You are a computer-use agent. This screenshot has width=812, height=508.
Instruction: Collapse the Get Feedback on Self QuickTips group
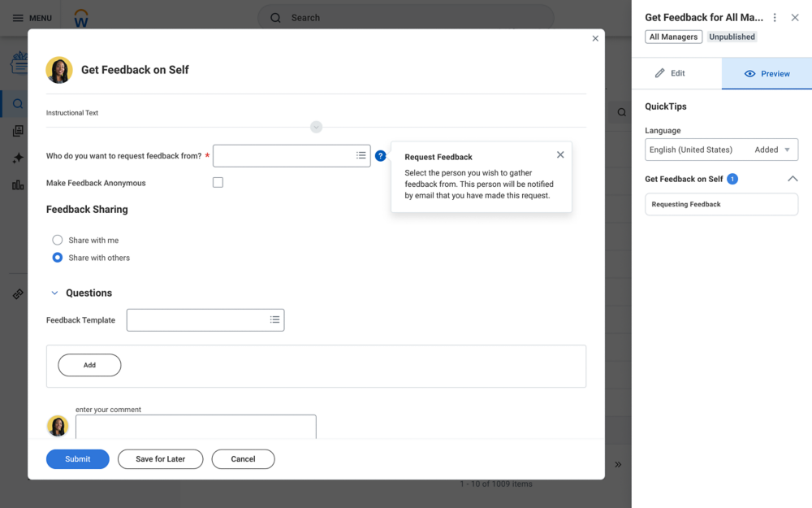[793, 179]
